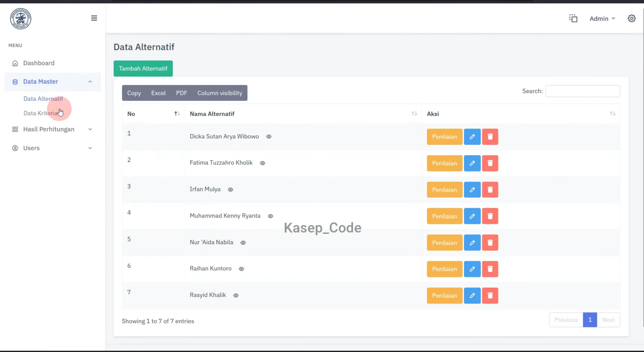The height and width of the screenshot is (352, 644).
Task: Focus the Search input field
Action: click(x=583, y=91)
